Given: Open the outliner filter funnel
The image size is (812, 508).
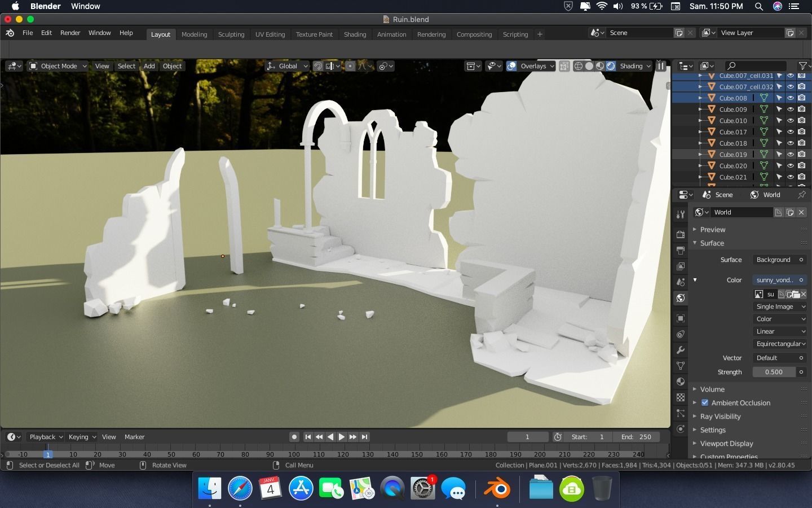Looking at the screenshot, I should (x=802, y=66).
